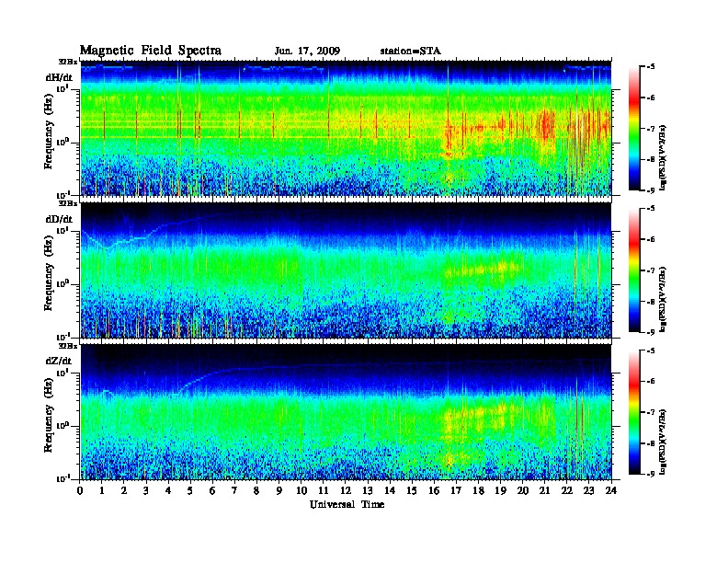This screenshot has height=563, width=728.
Task: Click the "Frequency (Hz)" label of dH/dt panel
Action: 49,132
